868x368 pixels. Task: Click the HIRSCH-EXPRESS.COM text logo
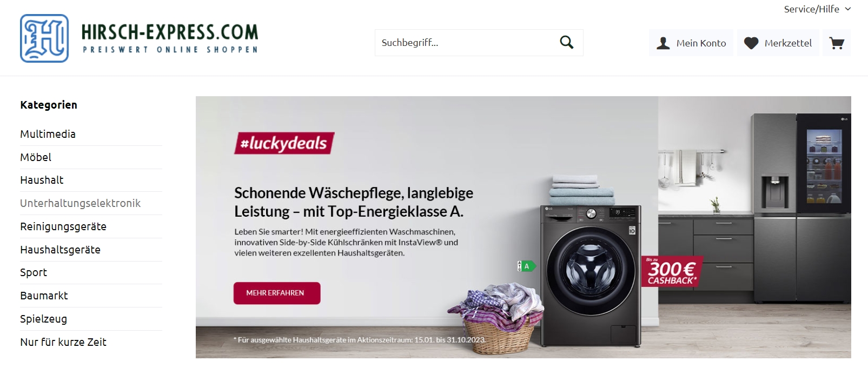(170, 38)
